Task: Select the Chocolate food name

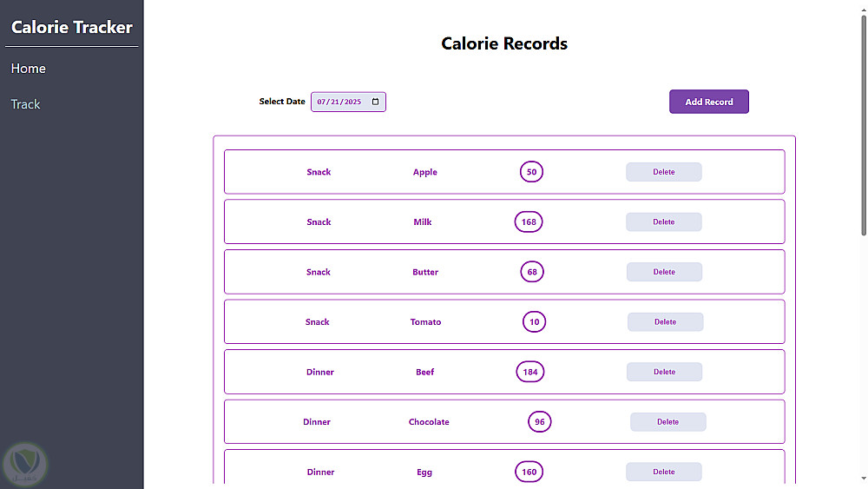Action: pyautogui.click(x=429, y=422)
